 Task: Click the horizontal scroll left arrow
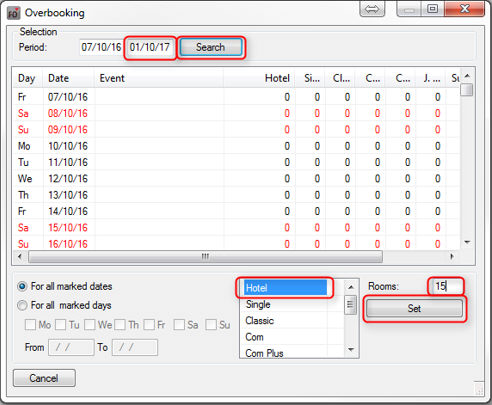click(20, 256)
